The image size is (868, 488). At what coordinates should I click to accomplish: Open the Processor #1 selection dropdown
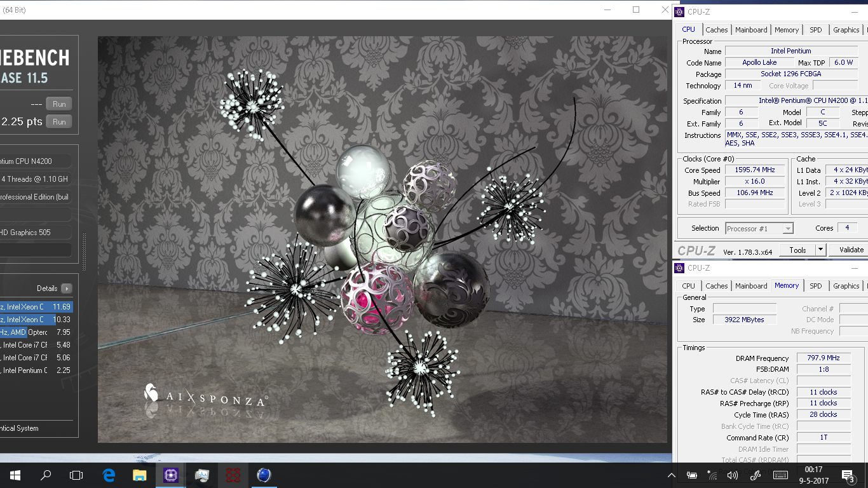[759, 228]
